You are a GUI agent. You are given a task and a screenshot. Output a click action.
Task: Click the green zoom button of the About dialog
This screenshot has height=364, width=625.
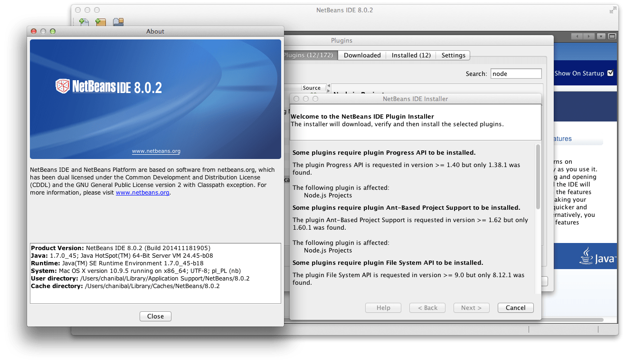click(53, 31)
